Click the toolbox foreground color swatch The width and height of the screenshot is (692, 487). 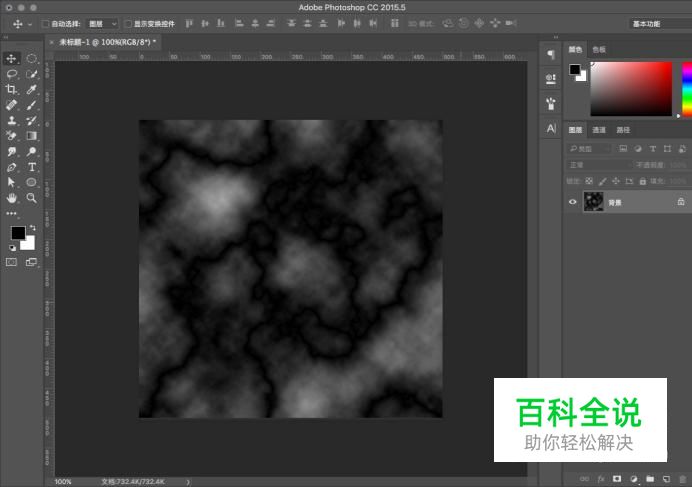coord(18,233)
